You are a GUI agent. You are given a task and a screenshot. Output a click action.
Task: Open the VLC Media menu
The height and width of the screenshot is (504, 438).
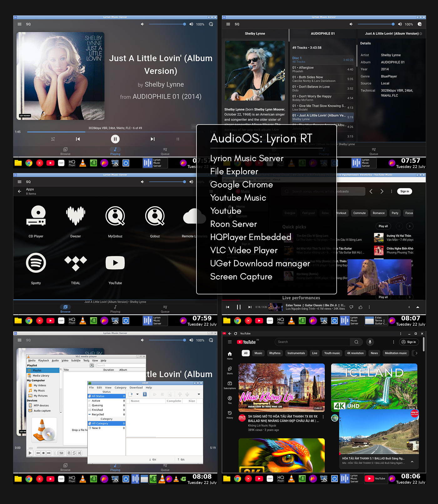coord(32,360)
